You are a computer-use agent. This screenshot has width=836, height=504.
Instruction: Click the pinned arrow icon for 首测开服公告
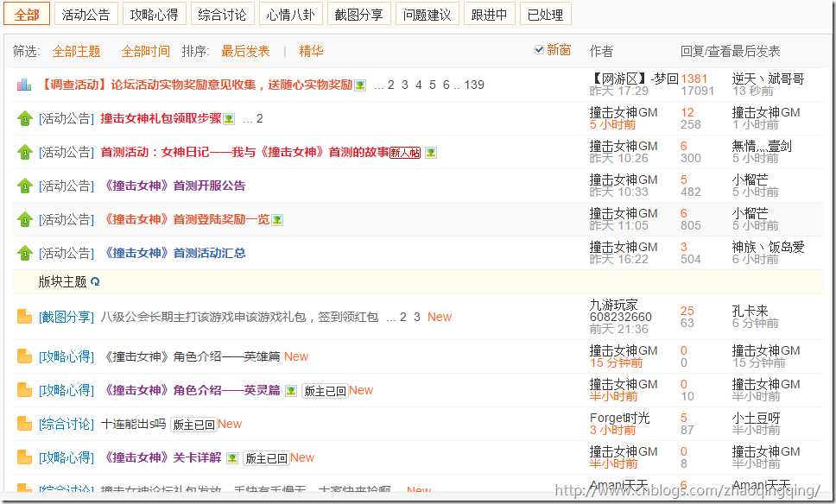click(24, 186)
